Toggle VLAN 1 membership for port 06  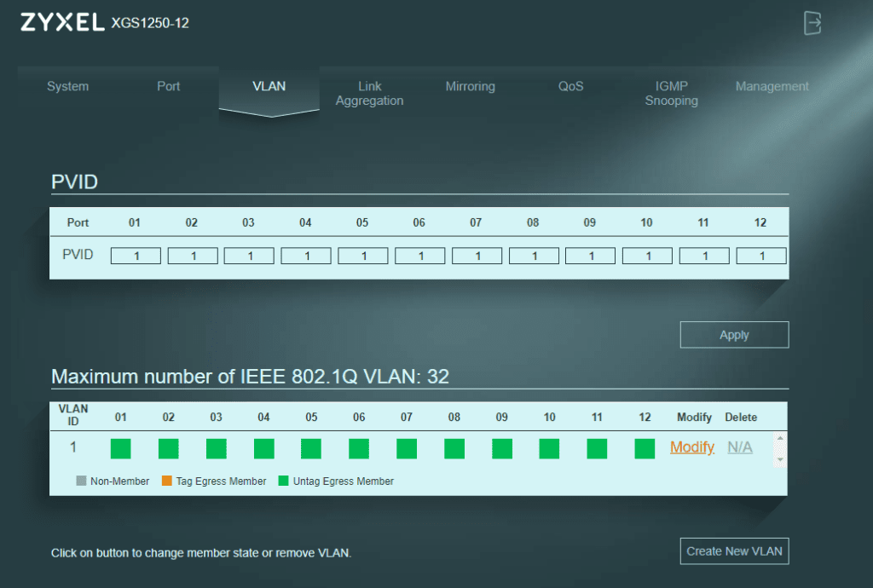click(359, 448)
